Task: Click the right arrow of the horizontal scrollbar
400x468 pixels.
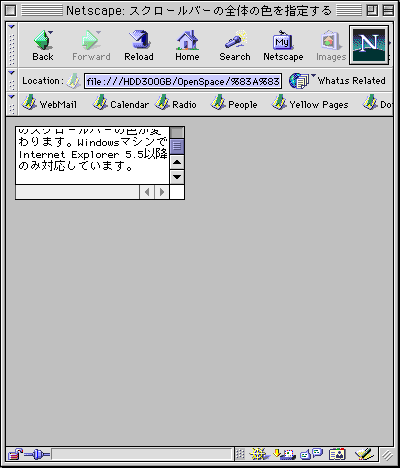Action: click(x=162, y=192)
